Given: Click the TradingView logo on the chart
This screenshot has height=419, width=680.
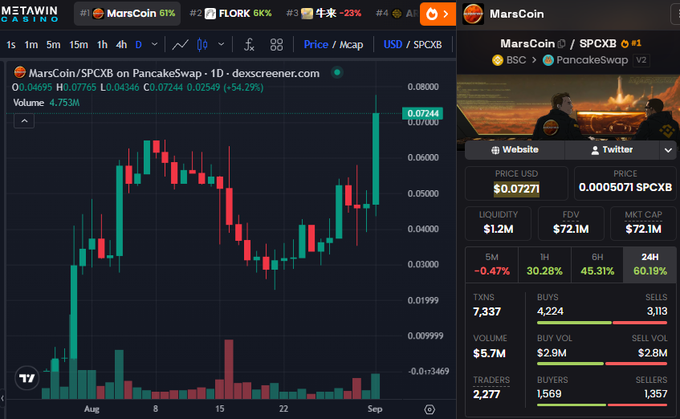Looking at the screenshot, I should (27, 378).
